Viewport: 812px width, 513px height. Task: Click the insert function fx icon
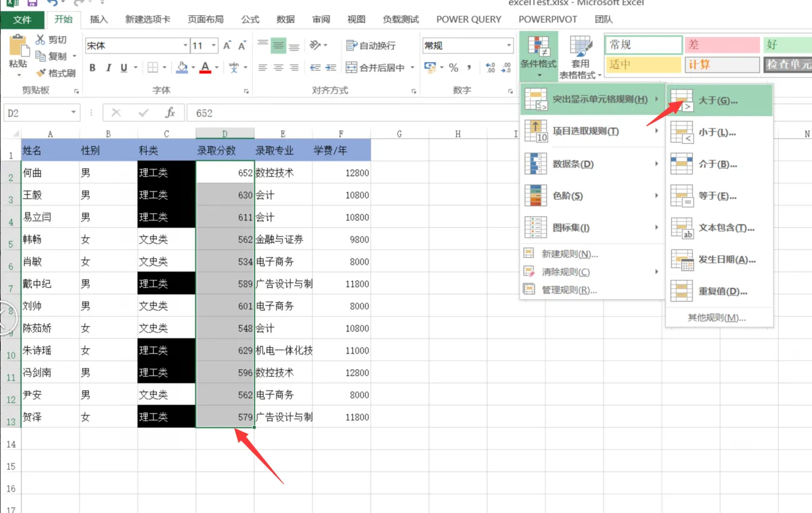[170, 113]
